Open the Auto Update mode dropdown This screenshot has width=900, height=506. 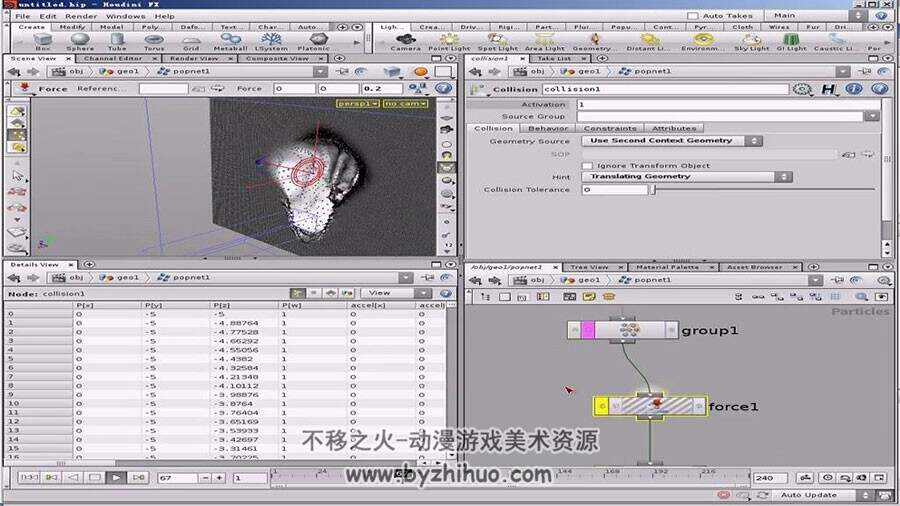tap(823, 495)
